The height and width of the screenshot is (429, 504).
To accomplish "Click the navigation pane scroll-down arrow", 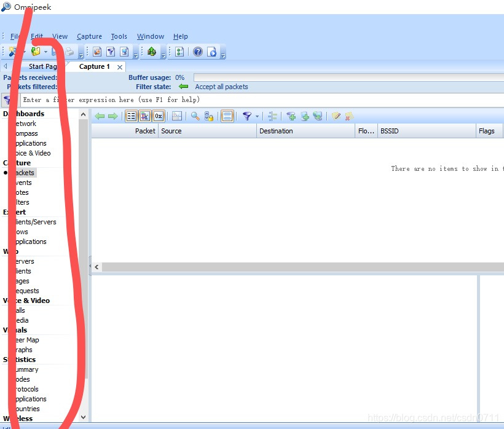I will (x=83, y=417).
